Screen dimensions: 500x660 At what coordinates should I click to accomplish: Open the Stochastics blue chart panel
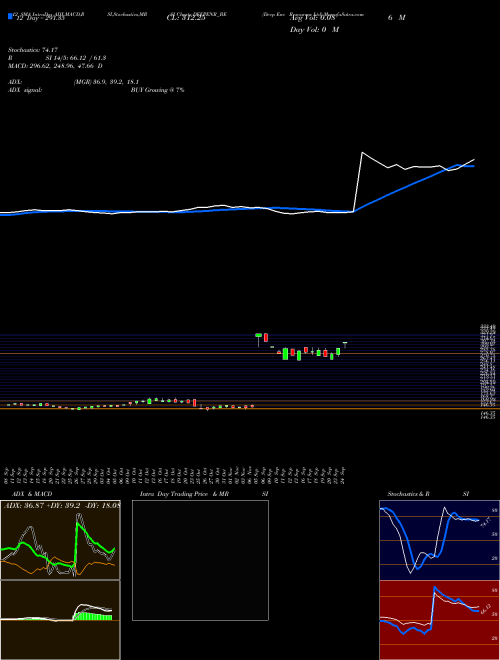coord(439,540)
